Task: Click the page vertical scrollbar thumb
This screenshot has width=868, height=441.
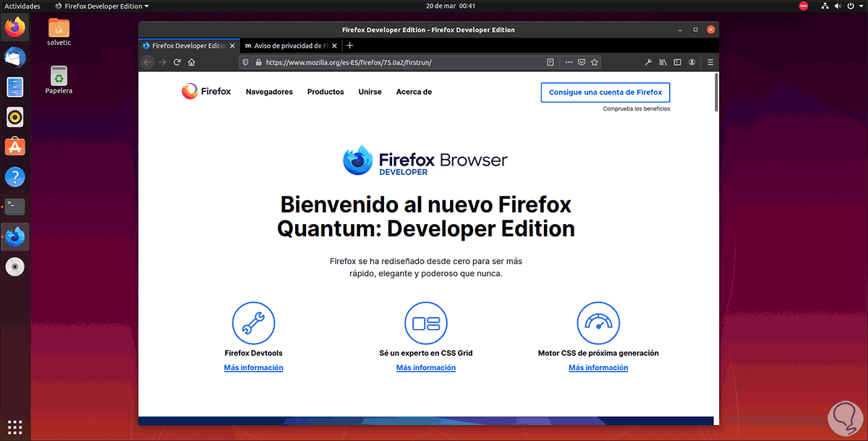Action: (x=716, y=91)
